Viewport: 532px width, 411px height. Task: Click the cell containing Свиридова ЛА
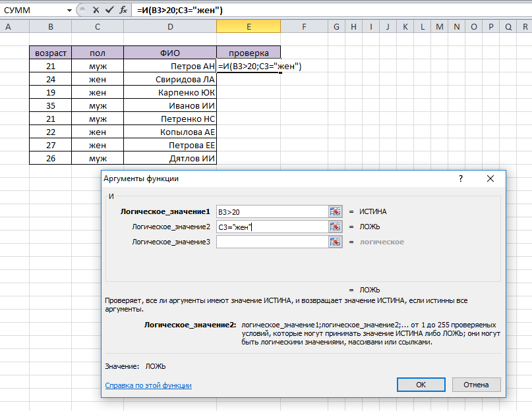point(170,79)
